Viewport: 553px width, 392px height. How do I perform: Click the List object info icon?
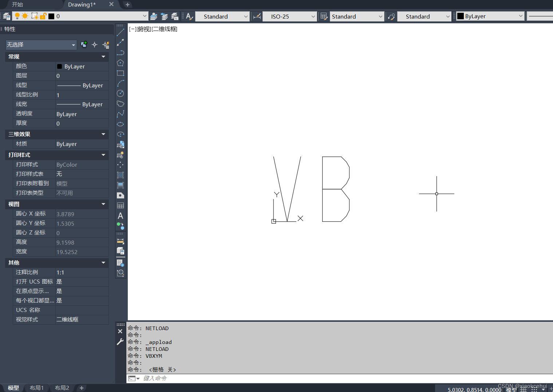[121, 262]
